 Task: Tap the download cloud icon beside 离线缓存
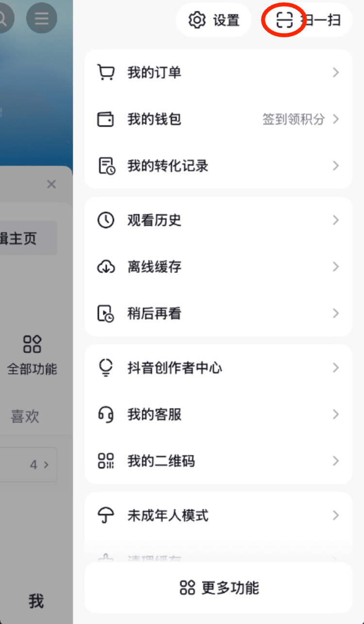(x=106, y=267)
